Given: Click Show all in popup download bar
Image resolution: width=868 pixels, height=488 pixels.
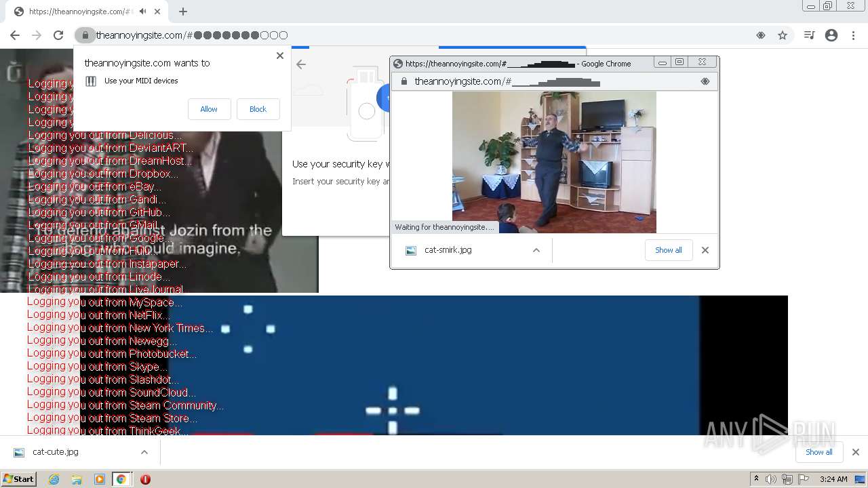Looking at the screenshot, I should tap(669, 250).
